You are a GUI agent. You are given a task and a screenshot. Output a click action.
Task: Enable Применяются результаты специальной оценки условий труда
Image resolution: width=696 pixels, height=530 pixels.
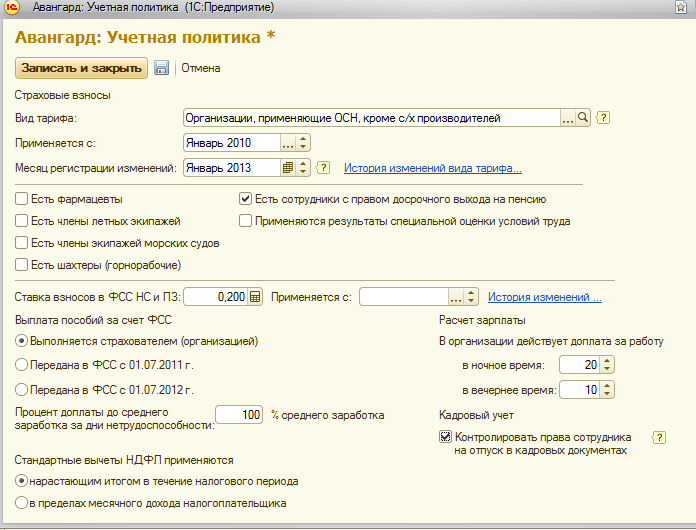245,221
